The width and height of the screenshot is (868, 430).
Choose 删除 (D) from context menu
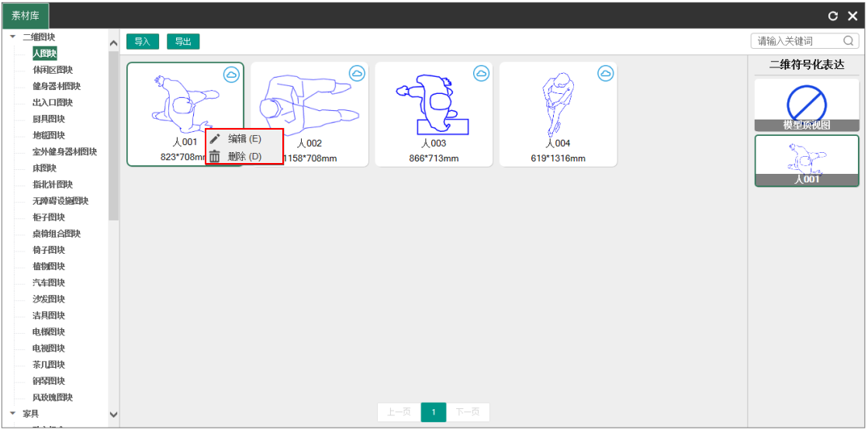(244, 157)
